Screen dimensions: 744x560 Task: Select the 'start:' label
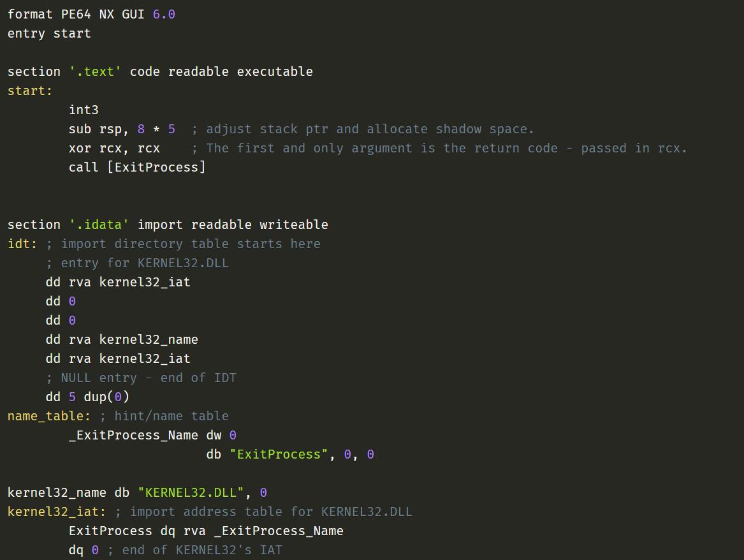tap(30, 91)
